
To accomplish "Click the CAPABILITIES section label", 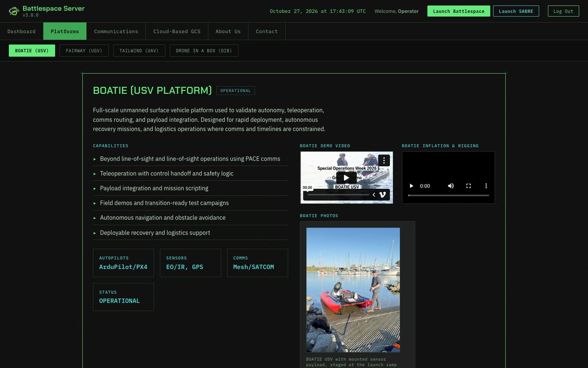I will click(111, 146).
